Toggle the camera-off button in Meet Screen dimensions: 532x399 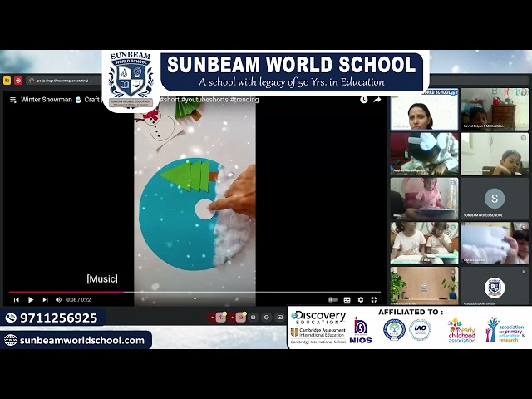(241, 318)
